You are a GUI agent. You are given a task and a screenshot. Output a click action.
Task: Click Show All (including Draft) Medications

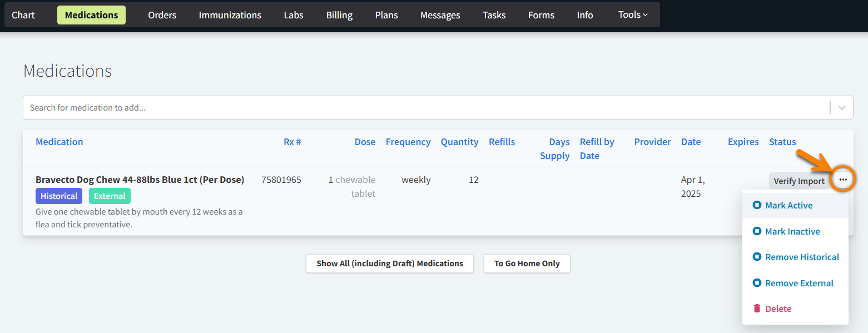[x=389, y=264]
